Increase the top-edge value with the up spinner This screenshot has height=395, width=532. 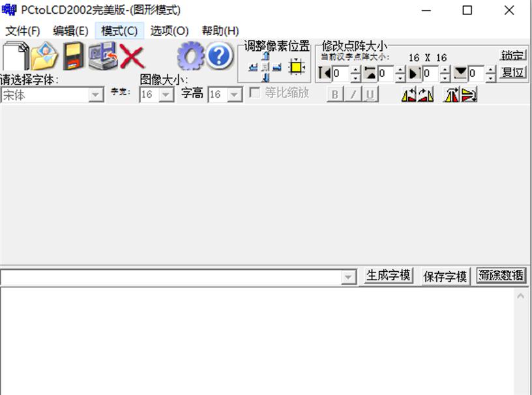(400, 70)
